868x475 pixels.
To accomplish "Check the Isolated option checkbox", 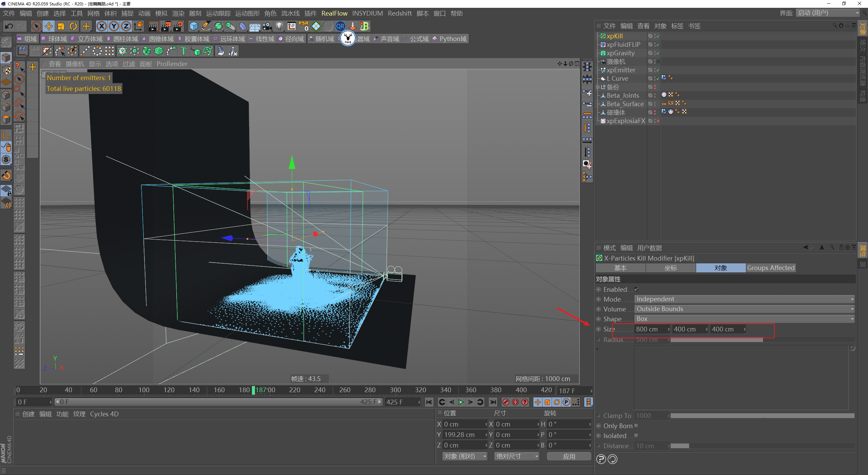I will point(636,435).
